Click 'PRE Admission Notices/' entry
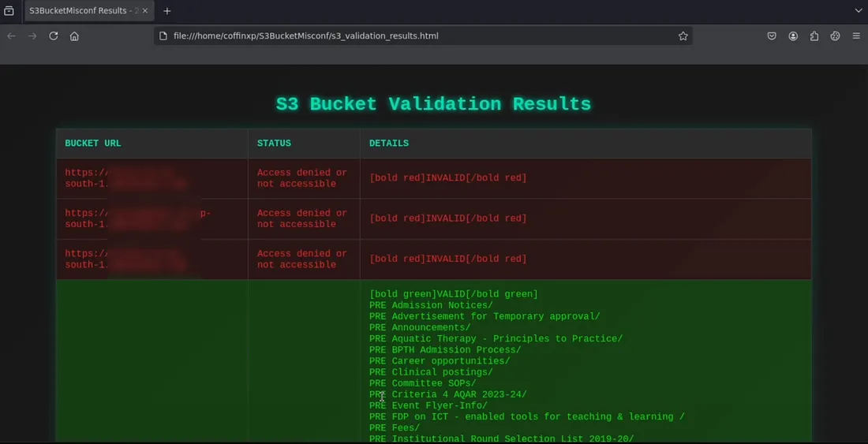The image size is (868, 444). pos(431,305)
